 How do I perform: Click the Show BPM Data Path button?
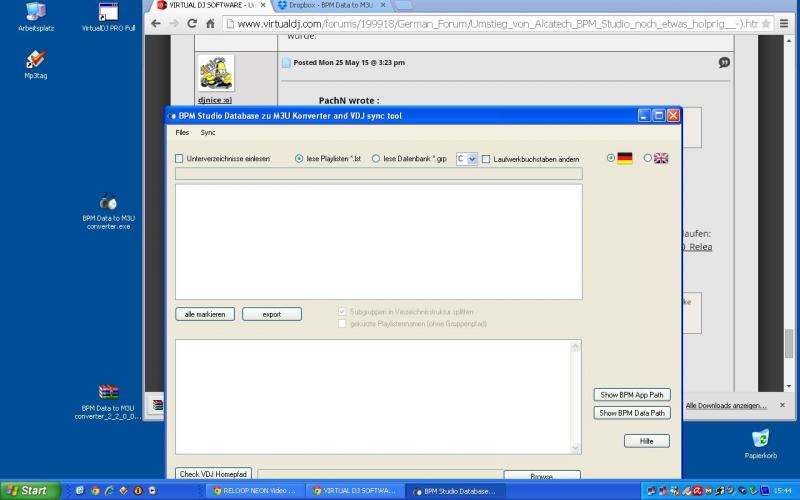click(632, 413)
